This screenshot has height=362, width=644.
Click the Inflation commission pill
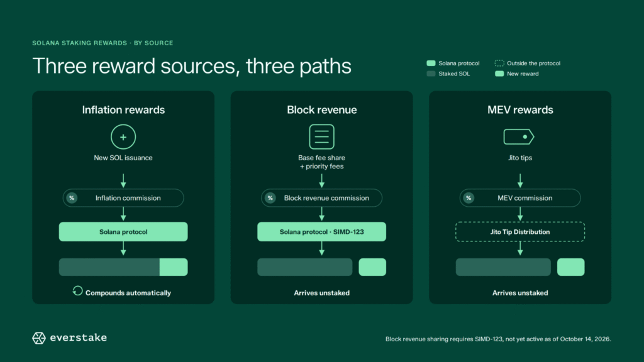[x=123, y=198]
